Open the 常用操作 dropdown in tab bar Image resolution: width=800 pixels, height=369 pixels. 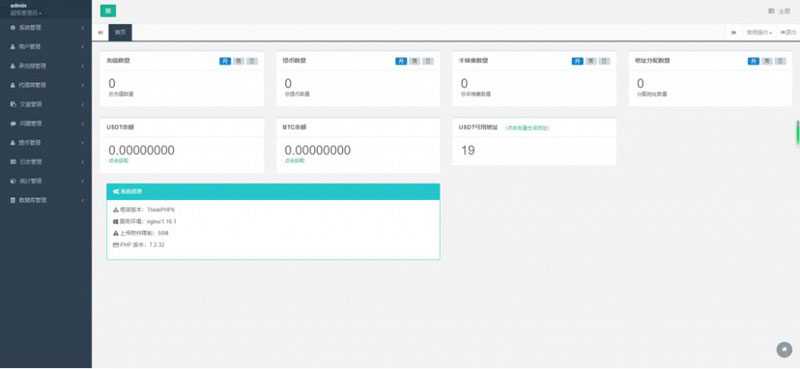pos(759,33)
